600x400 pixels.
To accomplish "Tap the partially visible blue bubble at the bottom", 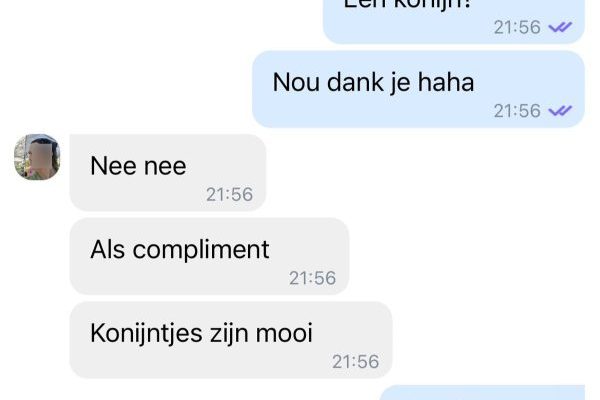I will point(482,393).
